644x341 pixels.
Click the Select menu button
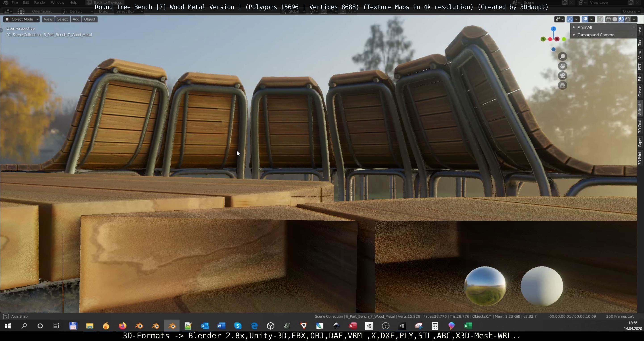[62, 19]
